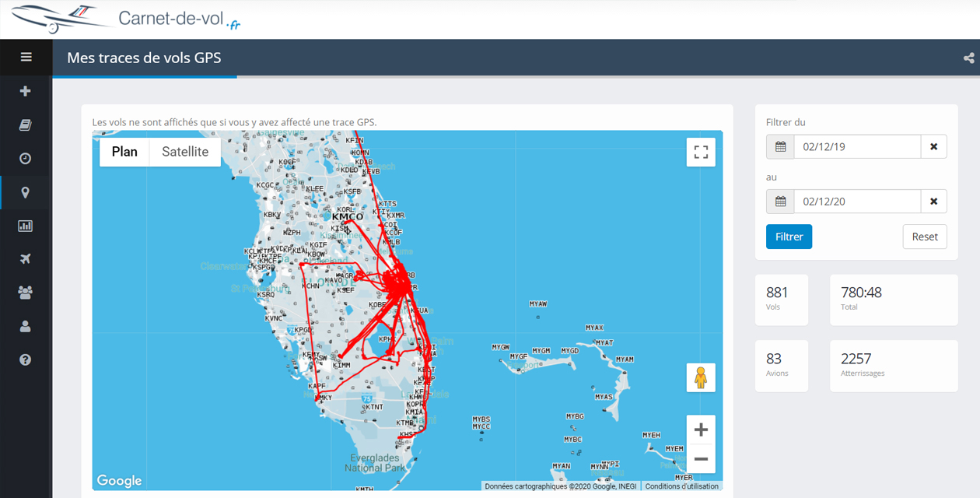980x498 pixels.
Task: Click the MYBS airport label on map
Action: tap(481, 419)
